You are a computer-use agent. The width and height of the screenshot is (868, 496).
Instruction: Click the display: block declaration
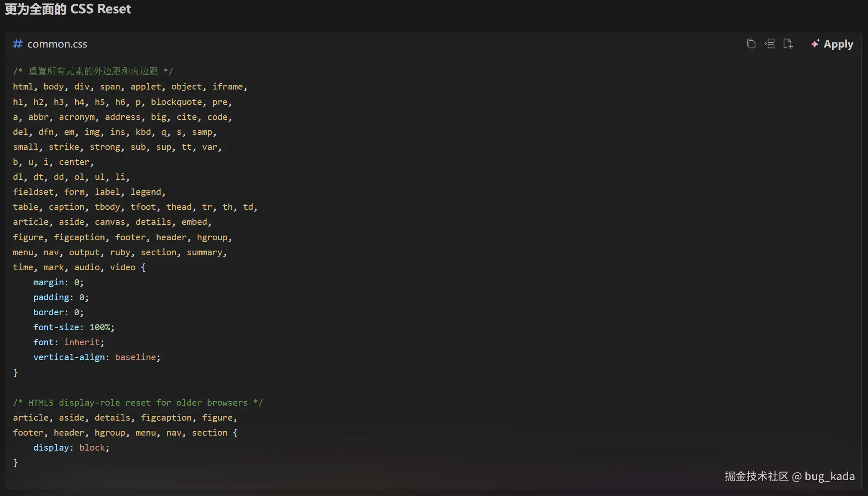pos(71,448)
